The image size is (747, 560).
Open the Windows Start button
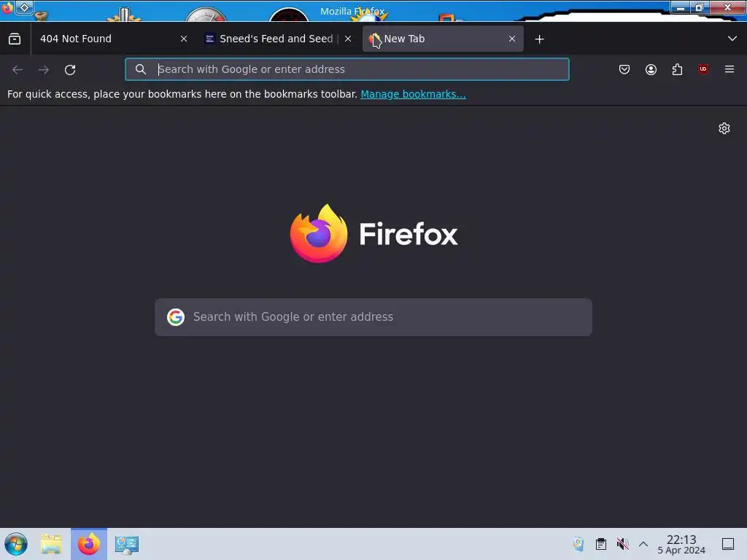[16, 544]
